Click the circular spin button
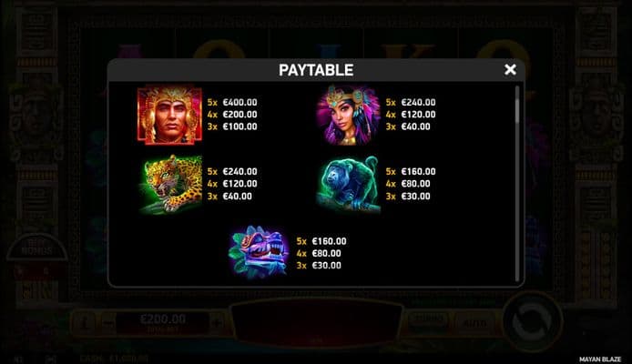 pyautogui.click(x=532, y=322)
